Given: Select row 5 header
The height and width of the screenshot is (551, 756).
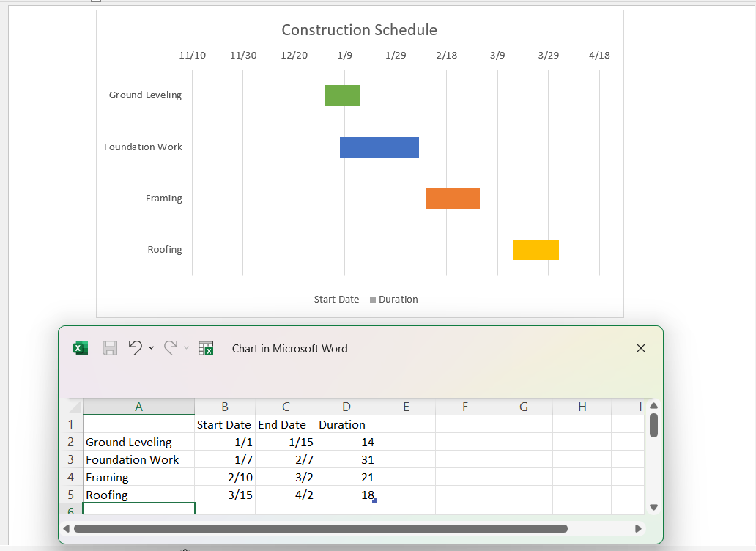Looking at the screenshot, I should [x=71, y=495].
